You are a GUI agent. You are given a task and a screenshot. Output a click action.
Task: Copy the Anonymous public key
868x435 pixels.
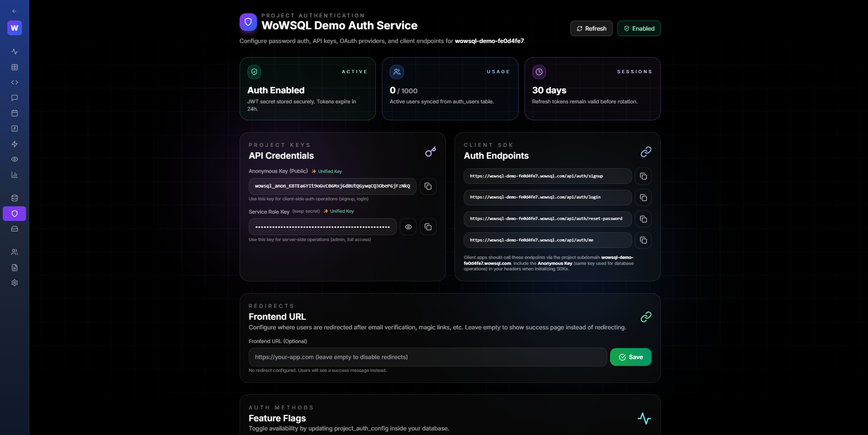[428, 186]
